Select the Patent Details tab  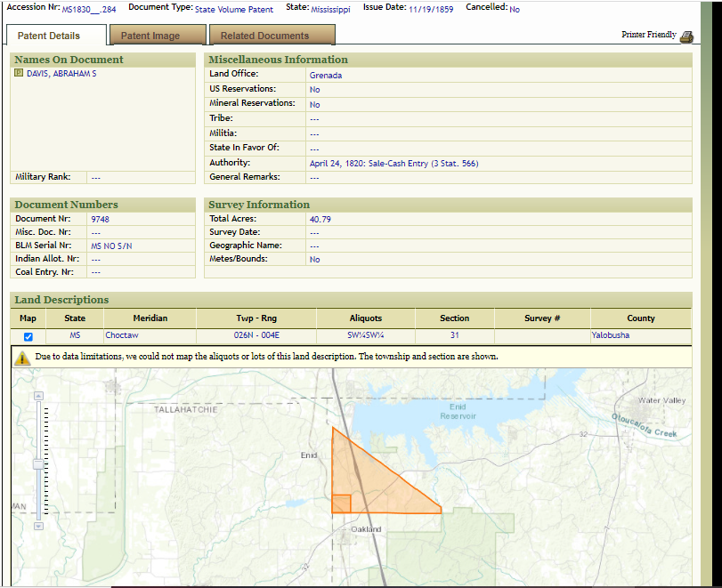[x=49, y=36]
